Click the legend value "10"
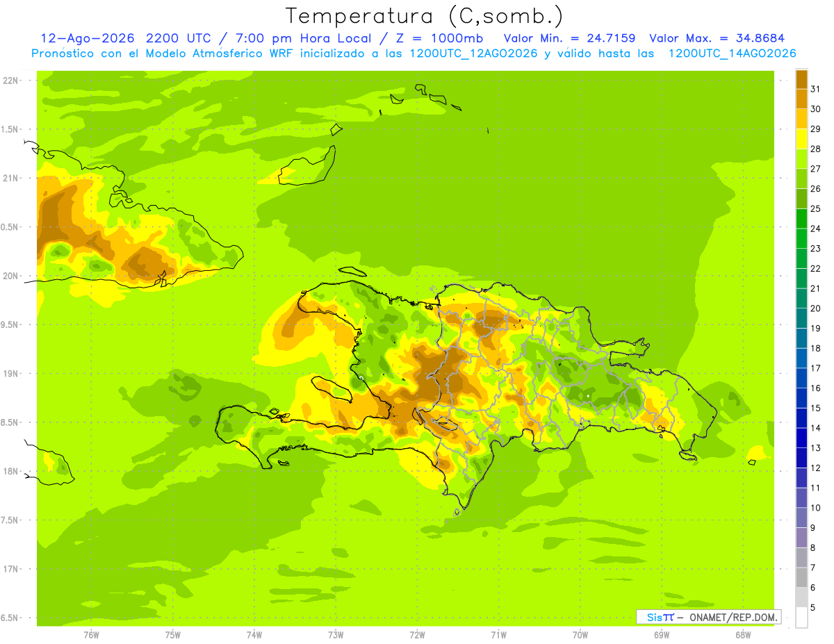Screen dimensions: 834x644 click(815, 508)
